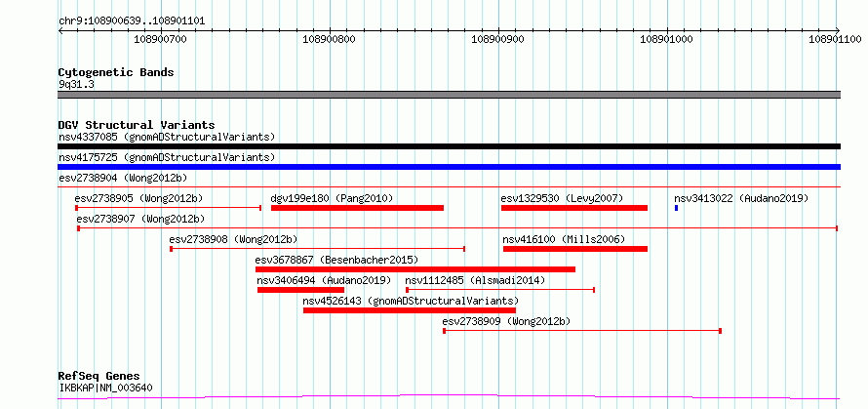Click the 108900700 ruler position label

(x=161, y=39)
